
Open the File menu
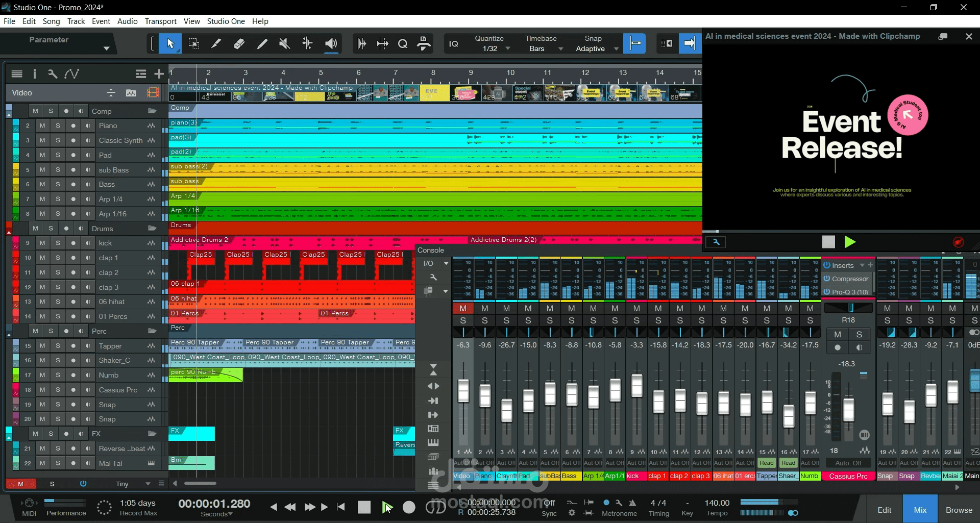click(9, 21)
